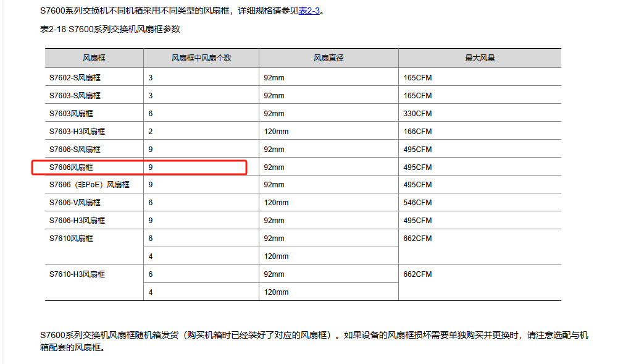Select the S7603-S风扇框 row name
This screenshot has height=364, width=644.
pyautogui.click(x=75, y=95)
